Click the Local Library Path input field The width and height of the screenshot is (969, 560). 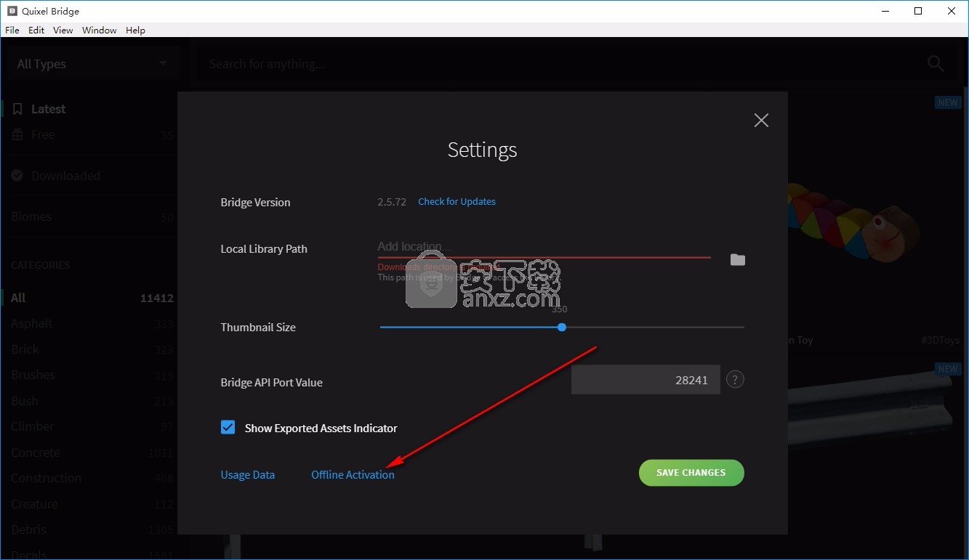[544, 247]
